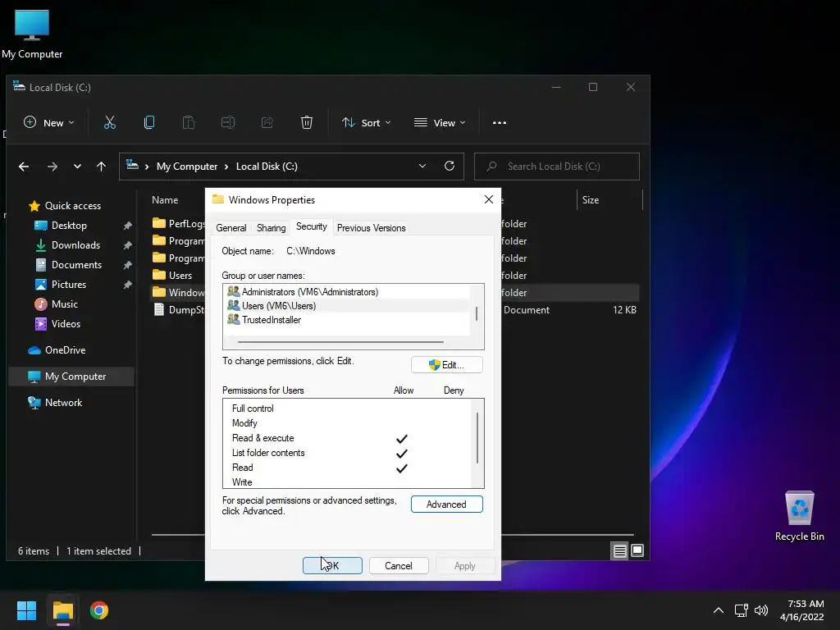Click the OK button
The image size is (840, 630).
pos(332,566)
